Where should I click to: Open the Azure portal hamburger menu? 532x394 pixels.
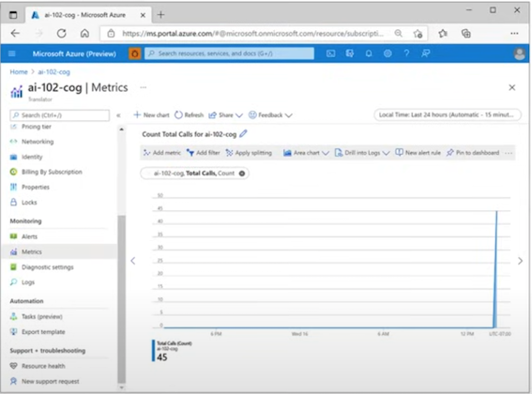[12, 53]
